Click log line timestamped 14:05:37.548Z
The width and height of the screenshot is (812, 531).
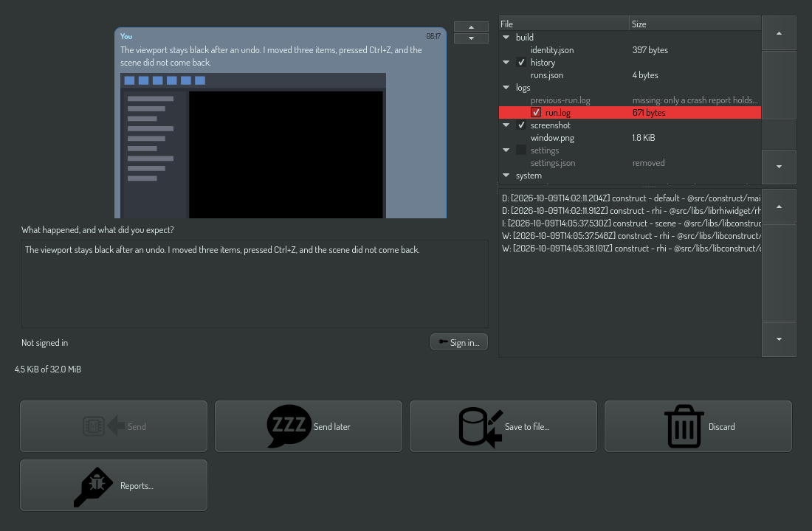(630, 236)
